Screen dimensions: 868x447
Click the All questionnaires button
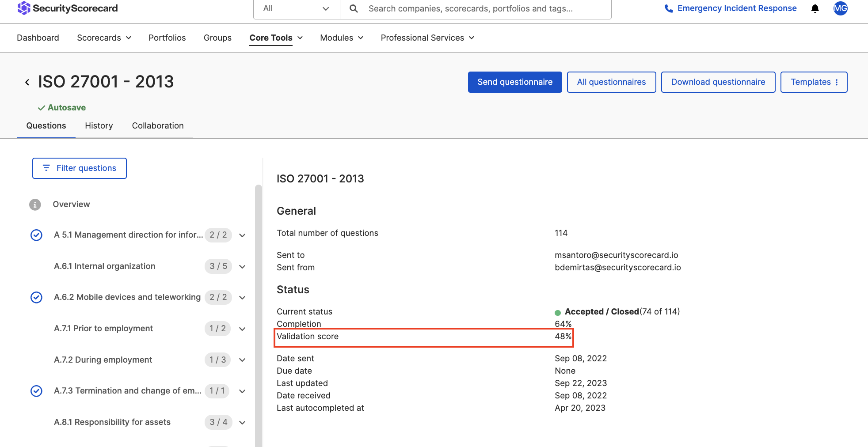pyautogui.click(x=611, y=82)
